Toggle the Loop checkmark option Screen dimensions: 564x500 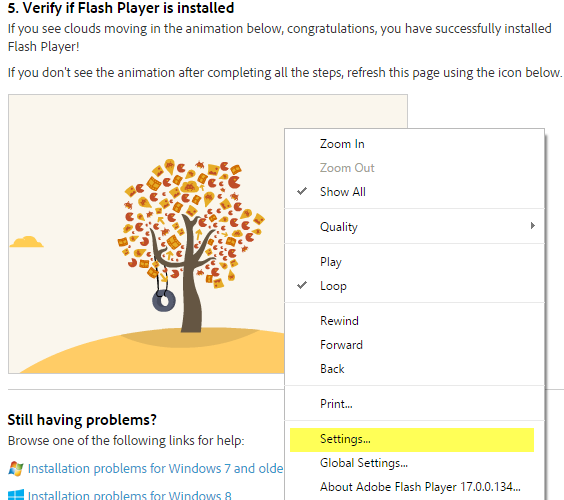point(414,286)
